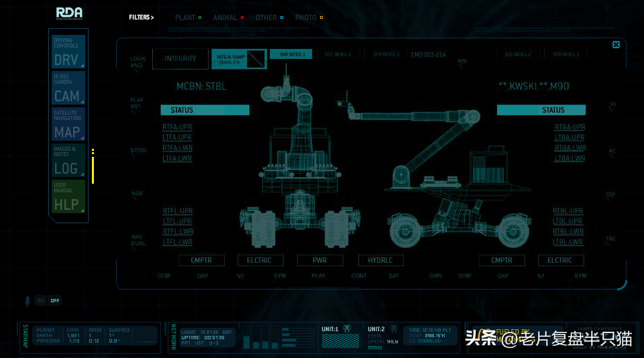644x358 pixels.
Task: Open the DRV driving controls panel
Action: 68,53
